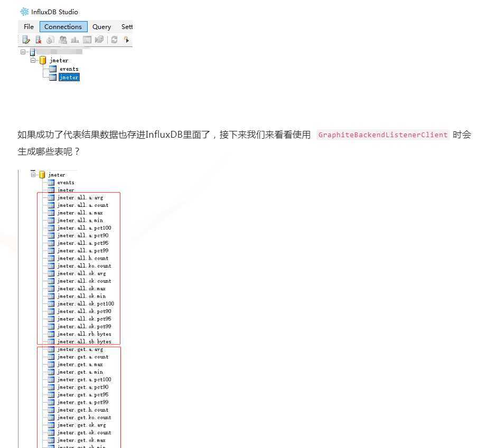Select events measurement under the toolbar tree
Screen dimensions: 488x448
(x=69, y=69)
